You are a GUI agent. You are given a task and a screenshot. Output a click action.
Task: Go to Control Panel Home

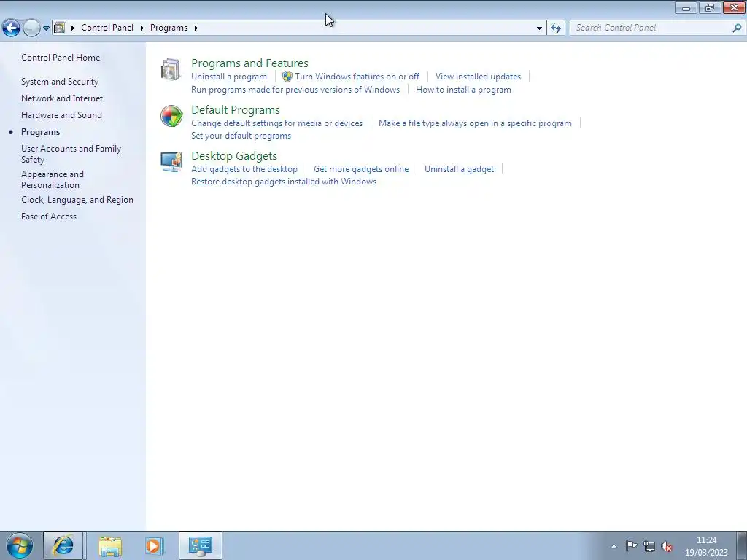(61, 58)
